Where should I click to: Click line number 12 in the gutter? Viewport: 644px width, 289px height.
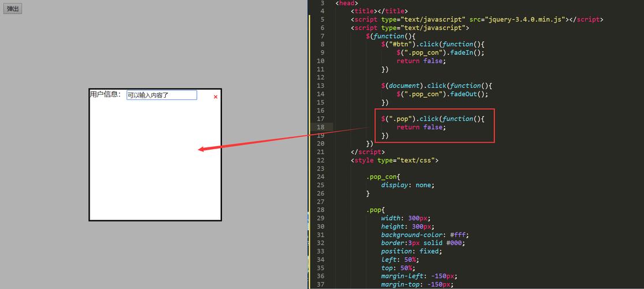coord(321,77)
